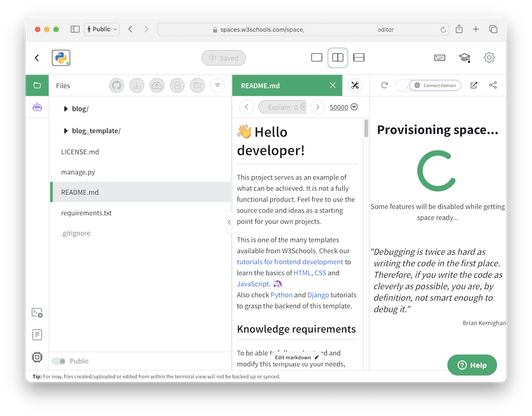
Task: Open manage.py file
Action: pos(78,172)
